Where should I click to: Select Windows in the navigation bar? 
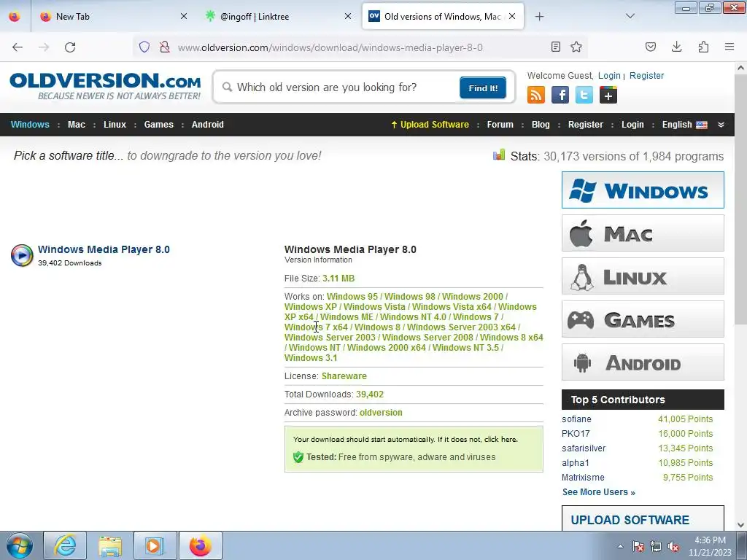pos(30,125)
